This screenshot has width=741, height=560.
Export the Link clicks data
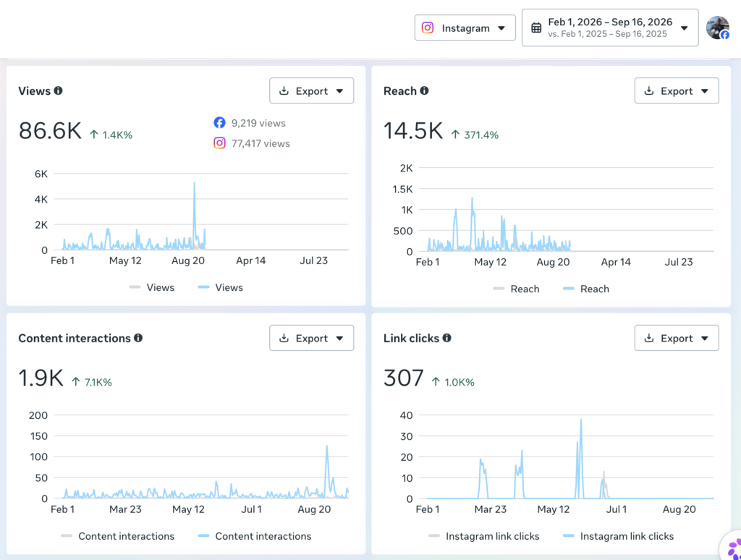[677, 338]
